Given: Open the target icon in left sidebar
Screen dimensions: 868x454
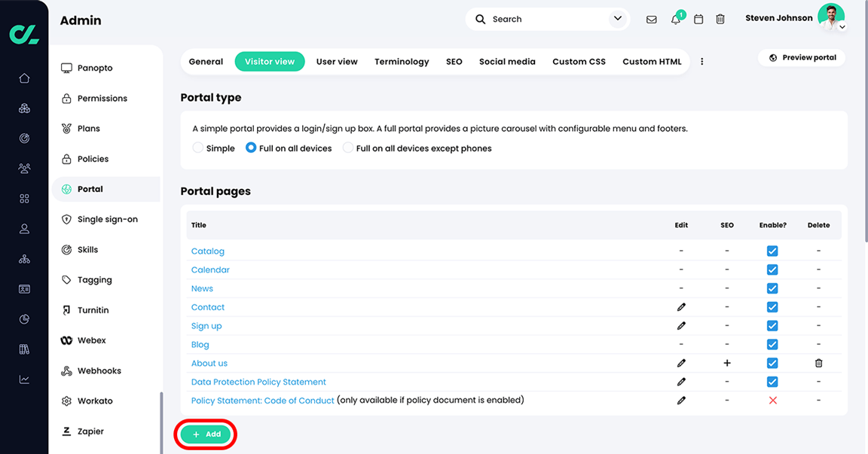Looking at the screenshot, I should pyautogui.click(x=24, y=139).
